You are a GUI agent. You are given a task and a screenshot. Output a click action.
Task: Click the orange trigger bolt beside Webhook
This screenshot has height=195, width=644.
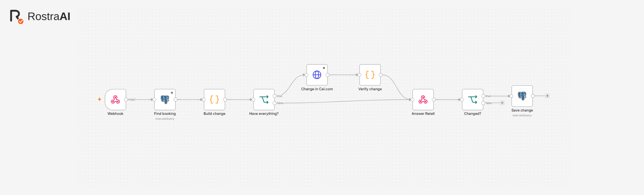point(100,100)
